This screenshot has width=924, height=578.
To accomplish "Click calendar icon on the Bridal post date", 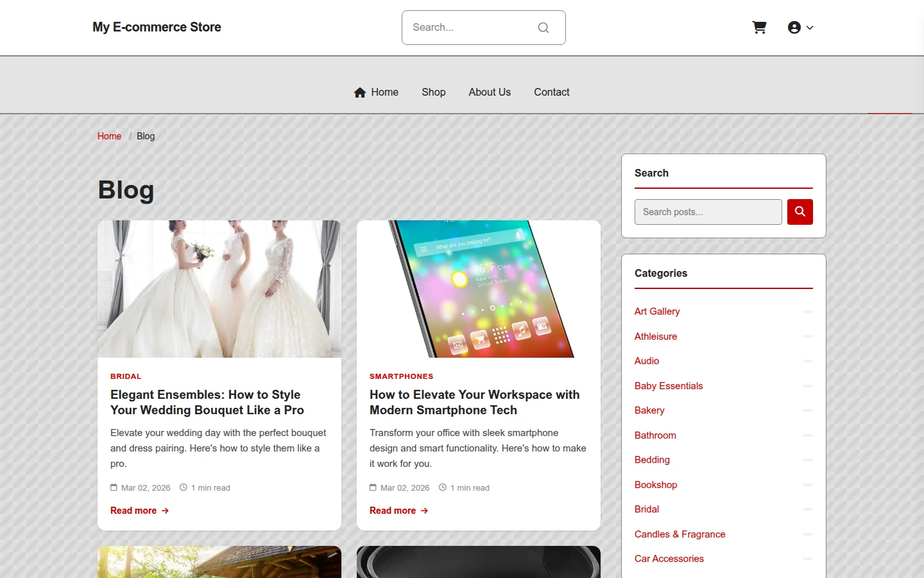I will (x=114, y=487).
